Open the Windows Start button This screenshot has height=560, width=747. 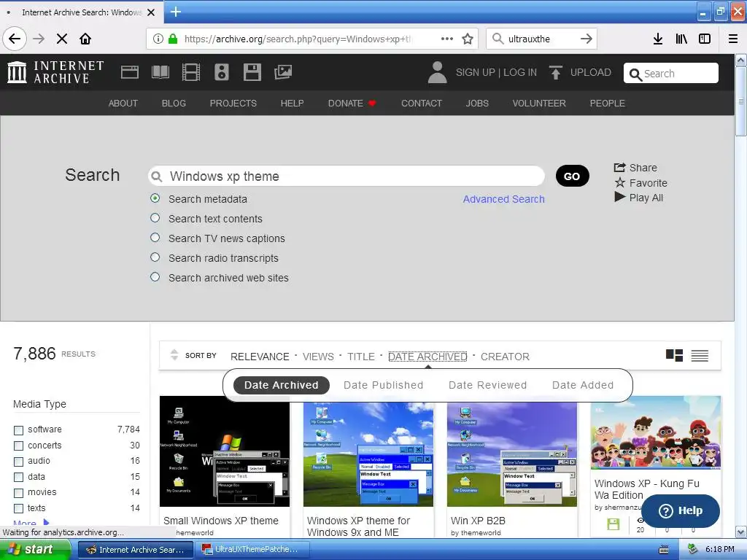(x=34, y=550)
